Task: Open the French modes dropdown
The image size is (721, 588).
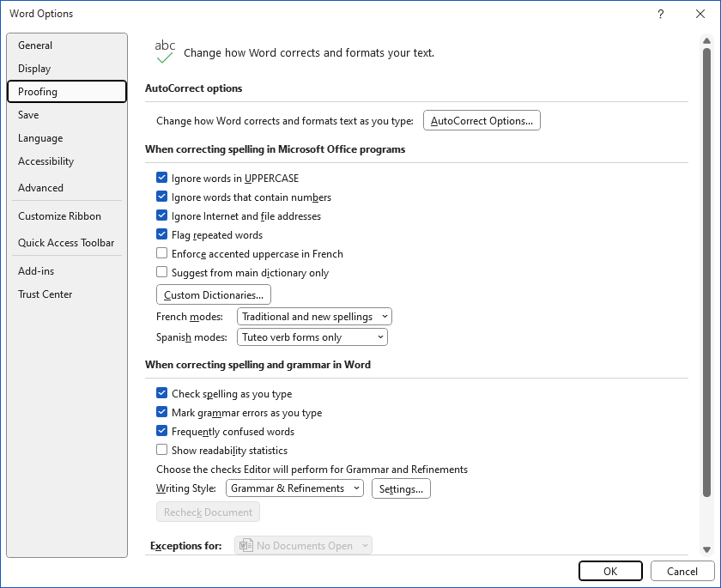Action: (x=314, y=317)
